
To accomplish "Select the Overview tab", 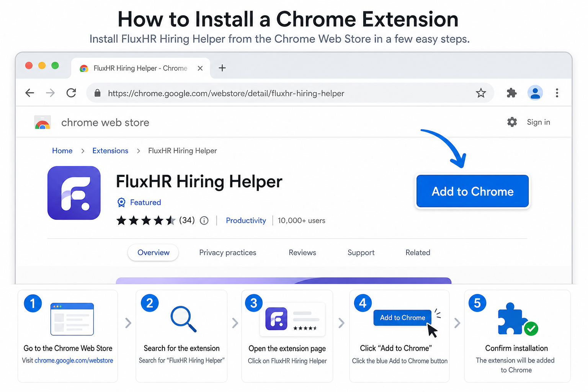I will click(x=153, y=253).
